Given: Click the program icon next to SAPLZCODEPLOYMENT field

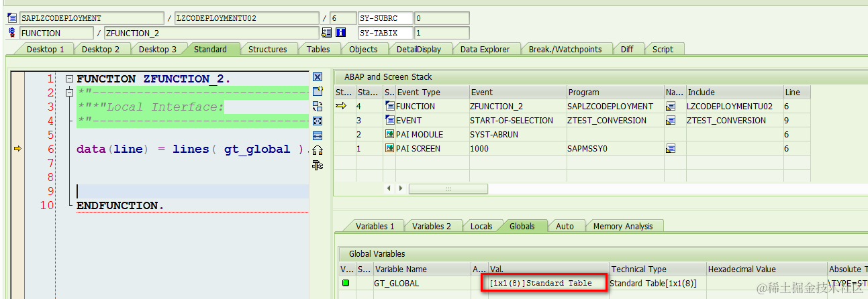Looking at the screenshot, I should pyautogui.click(x=12, y=18).
